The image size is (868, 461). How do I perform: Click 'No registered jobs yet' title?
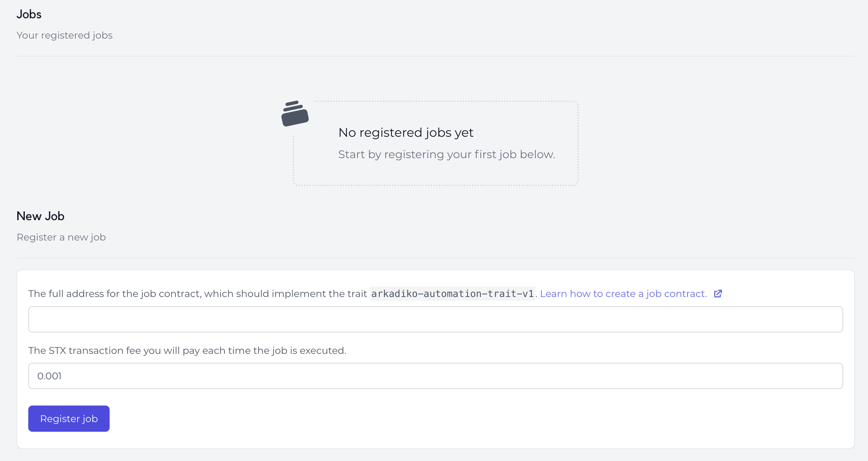coord(406,133)
